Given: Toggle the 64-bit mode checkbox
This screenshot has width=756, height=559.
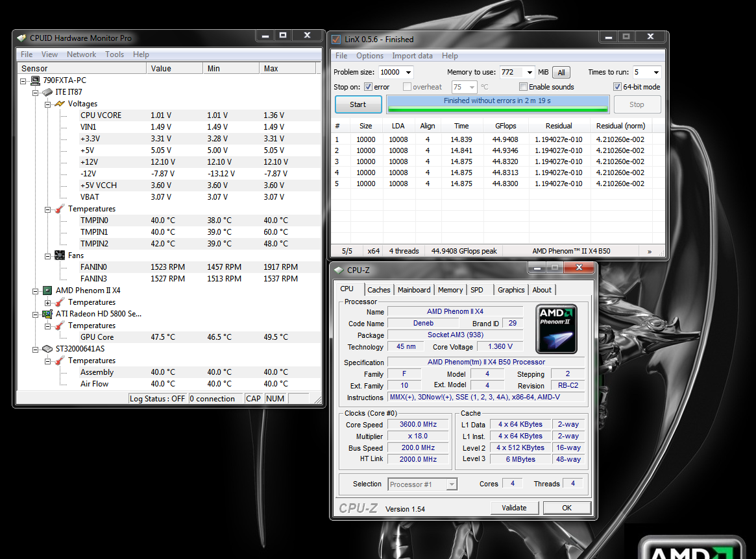Looking at the screenshot, I should click(x=617, y=87).
